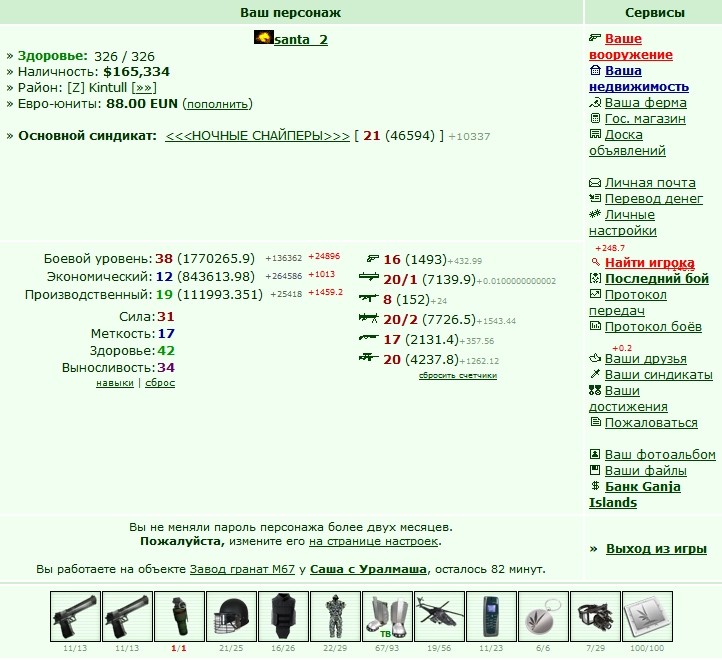Select the grenade item with durability 1/1

click(179, 617)
